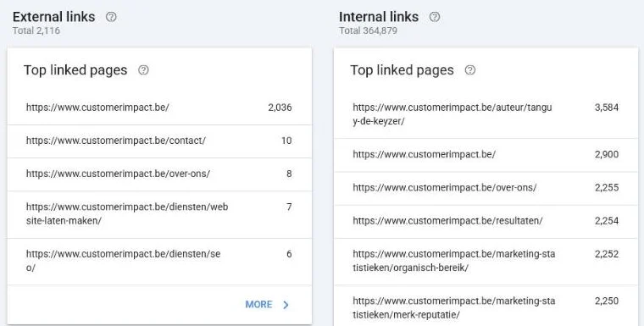Click the count 6 for diensten/seo

[x=289, y=254]
